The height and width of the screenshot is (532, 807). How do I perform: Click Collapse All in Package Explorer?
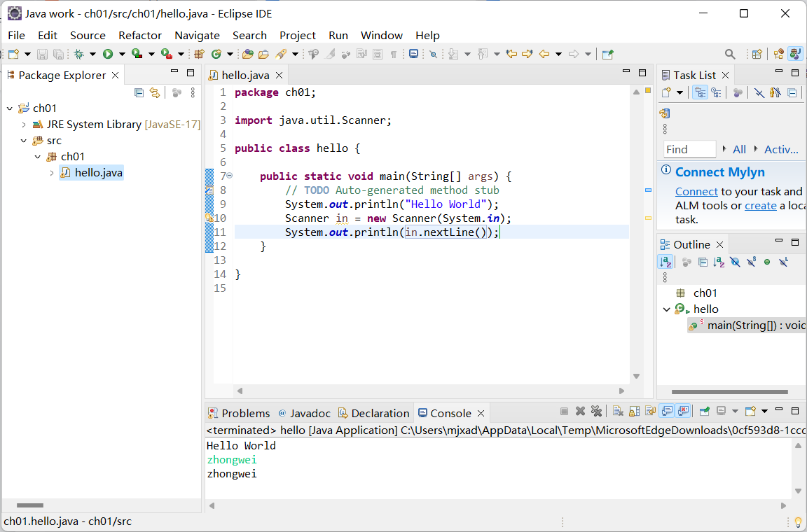click(139, 92)
